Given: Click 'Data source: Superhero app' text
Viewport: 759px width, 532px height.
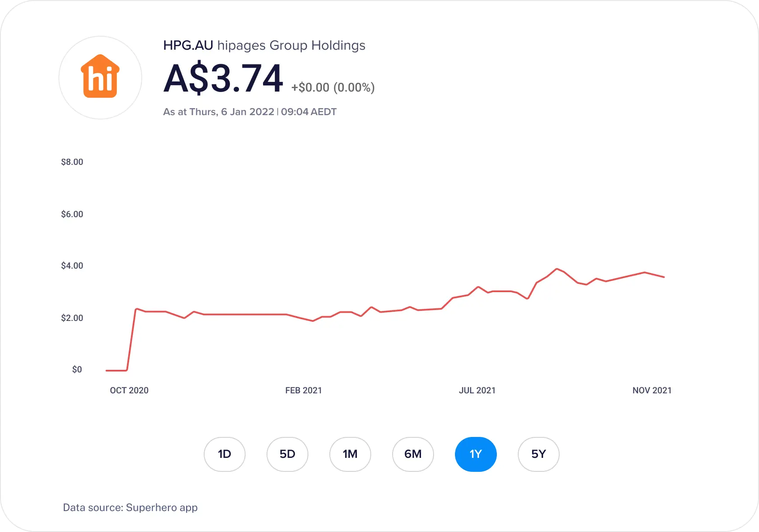Looking at the screenshot, I should [x=130, y=508].
